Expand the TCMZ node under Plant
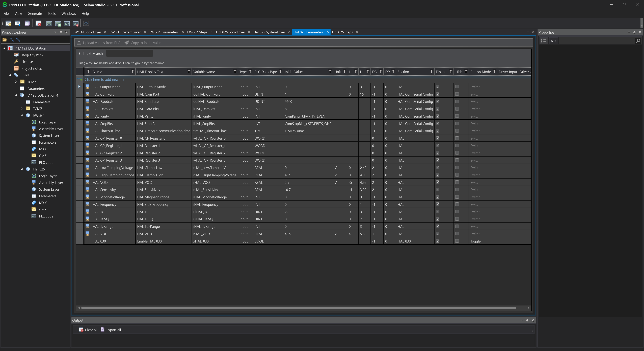Image resolution: width=644 pixels, height=351 pixels. click(x=15, y=82)
